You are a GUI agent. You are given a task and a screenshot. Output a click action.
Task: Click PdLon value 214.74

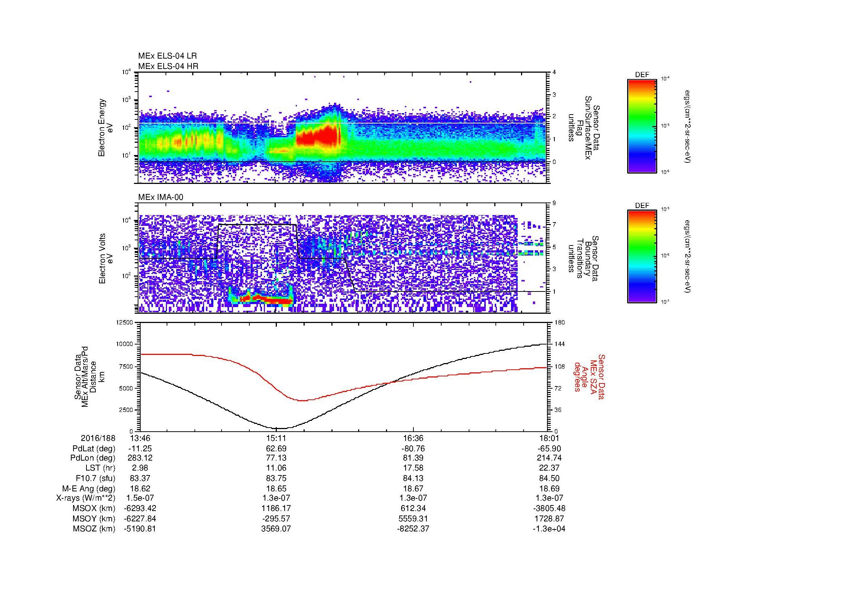(549, 458)
